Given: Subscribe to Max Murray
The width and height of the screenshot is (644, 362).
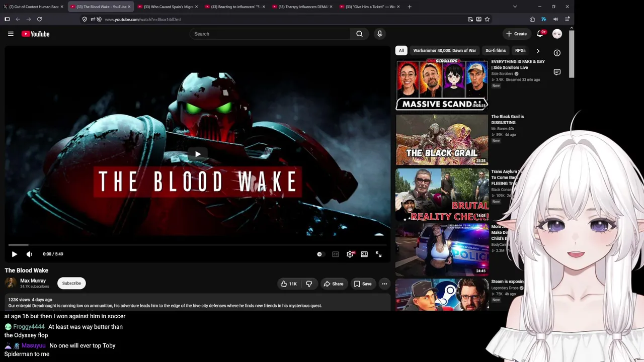Looking at the screenshot, I should coord(71,283).
